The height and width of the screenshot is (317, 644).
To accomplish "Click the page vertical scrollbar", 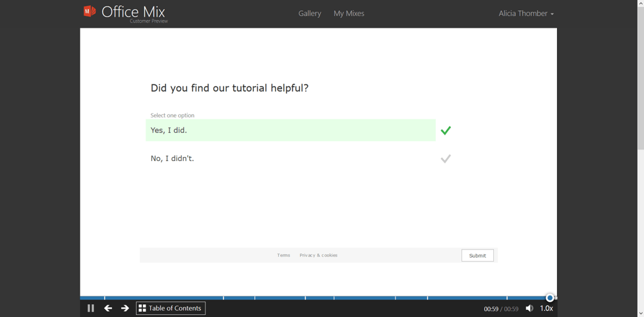I will coord(640,77).
